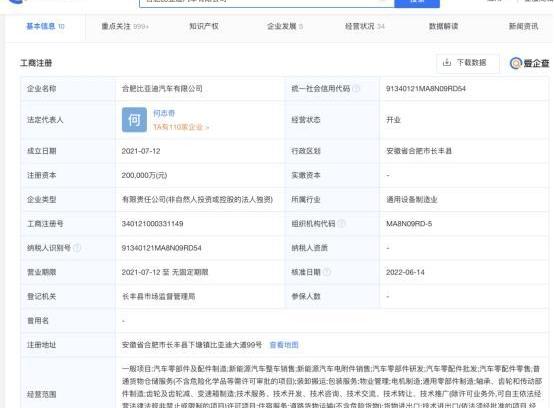The height and width of the screenshot is (408, 554).
Task: Select company name 合肥比亚迪汽车有限公司
Action: click(x=162, y=89)
